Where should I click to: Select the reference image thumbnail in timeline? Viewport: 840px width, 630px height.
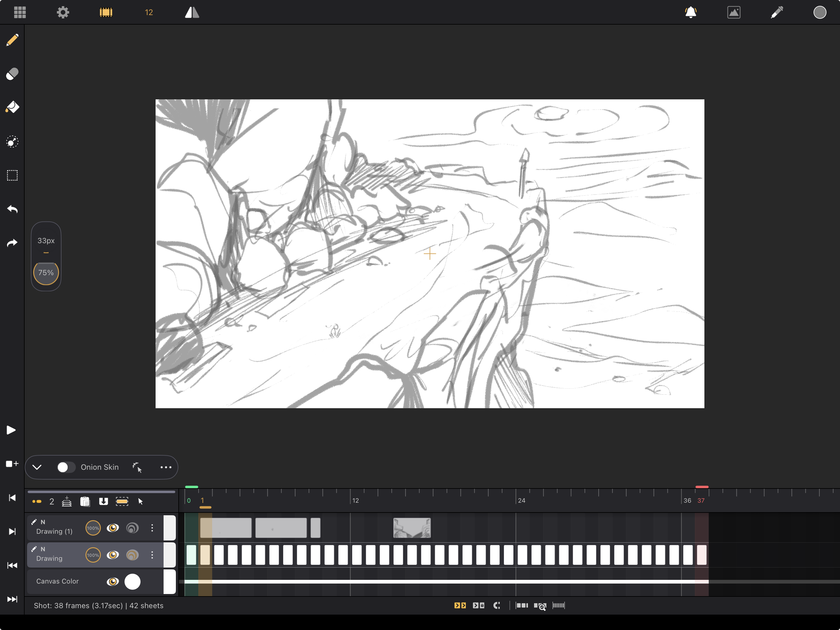click(x=412, y=528)
